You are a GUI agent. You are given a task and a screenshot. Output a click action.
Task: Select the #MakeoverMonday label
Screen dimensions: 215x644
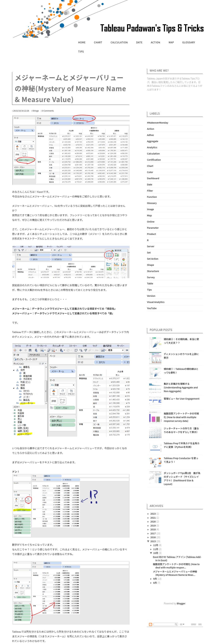157,123
